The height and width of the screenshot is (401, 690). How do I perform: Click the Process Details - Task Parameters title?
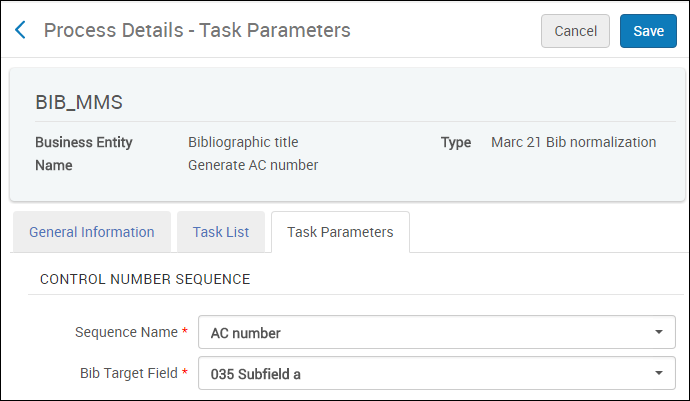point(197,31)
